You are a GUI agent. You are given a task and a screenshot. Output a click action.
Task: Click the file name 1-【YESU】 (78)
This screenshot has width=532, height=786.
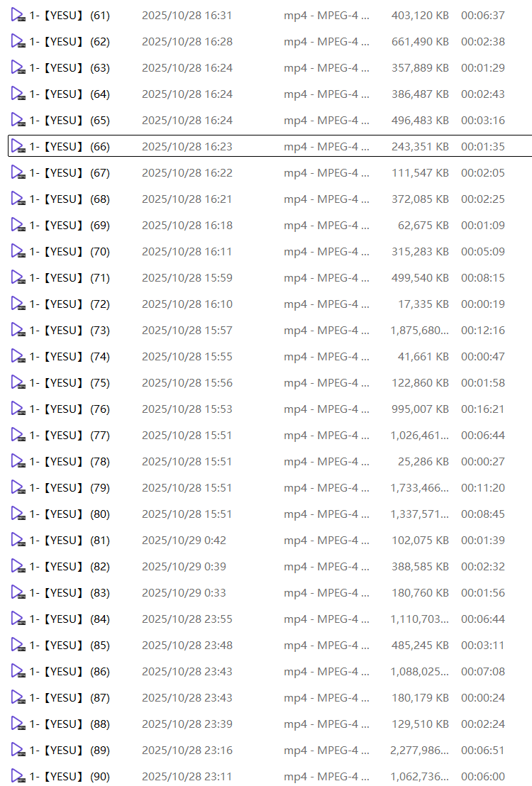(x=70, y=462)
